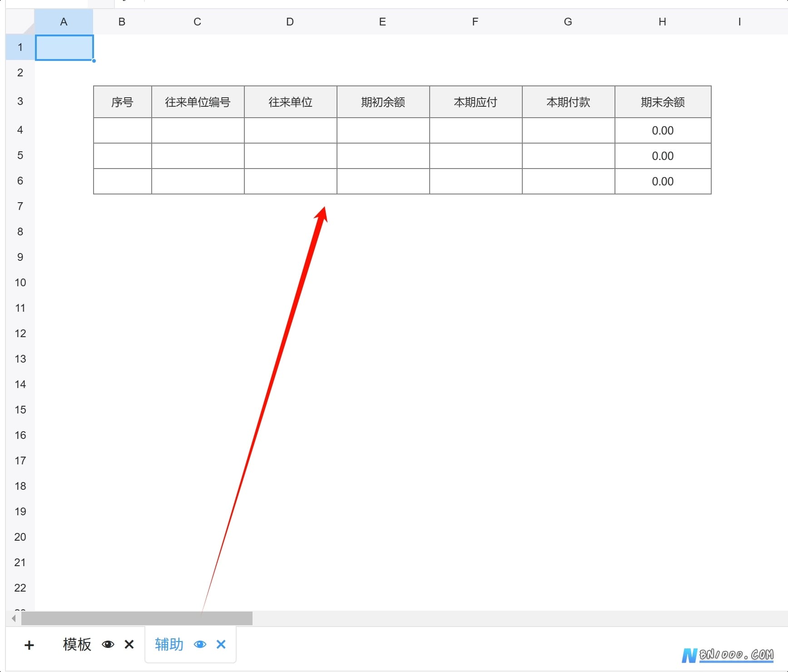Click the 序号 header cell
This screenshot has height=672, width=788.
(122, 102)
